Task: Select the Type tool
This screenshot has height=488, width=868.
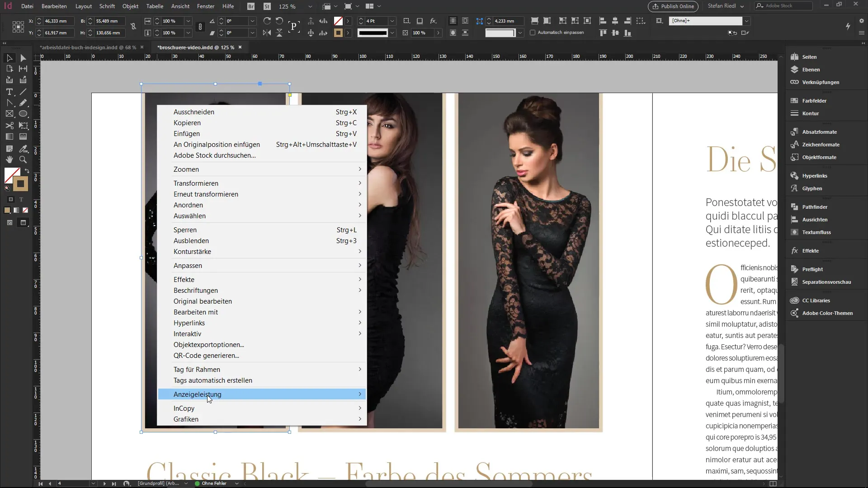Action: 9,92
